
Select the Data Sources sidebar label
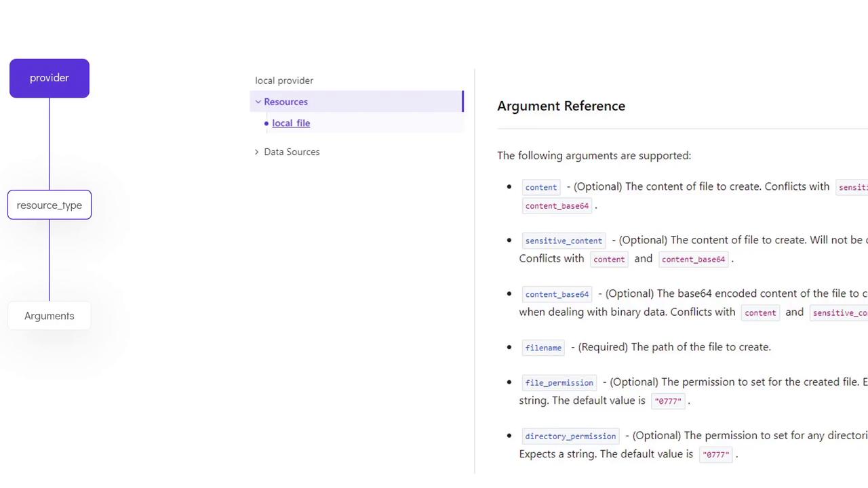[292, 152]
